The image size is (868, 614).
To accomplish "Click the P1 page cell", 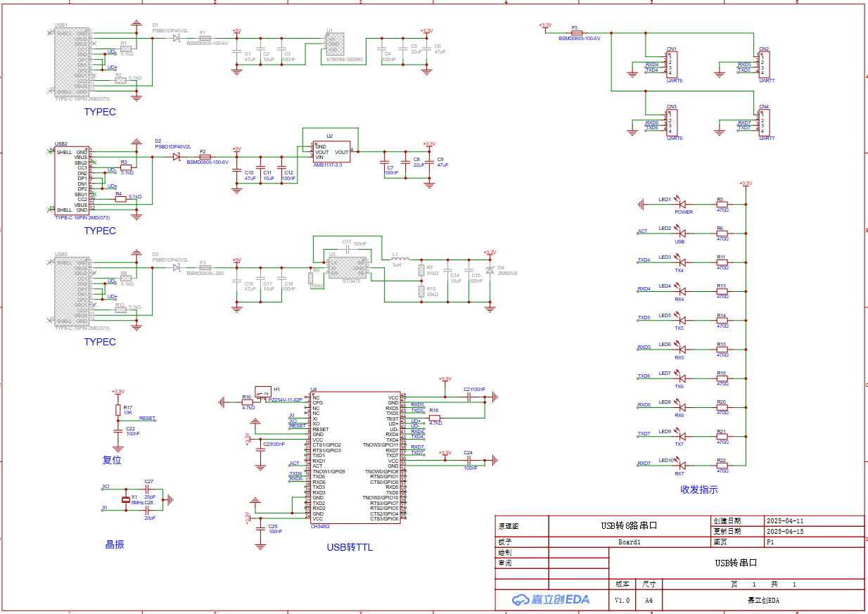I will [x=814, y=542].
